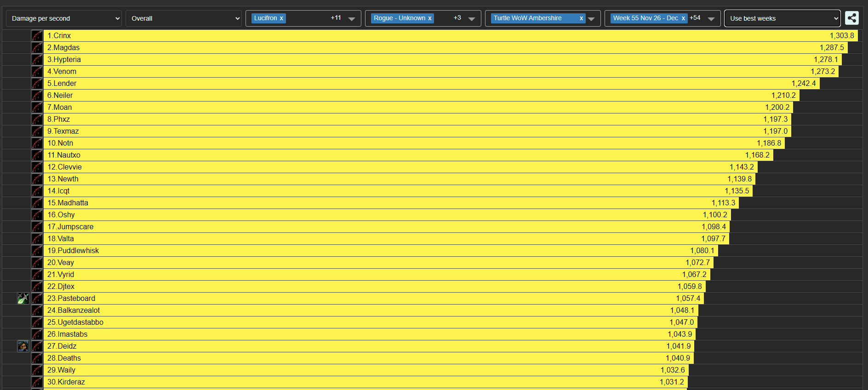Image resolution: width=868 pixels, height=390 pixels.
Task: Click Puddlewhisk's DPS value 1,080.1
Action: [x=702, y=250]
